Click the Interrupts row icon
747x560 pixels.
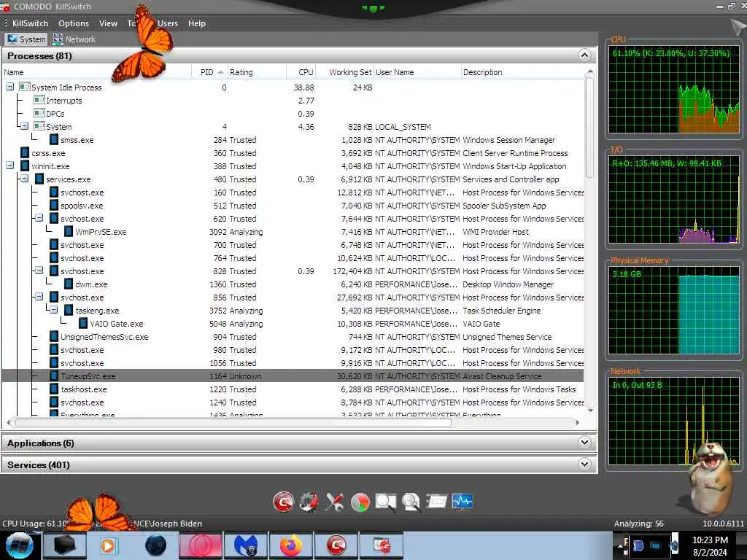pyautogui.click(x=39, y=100)
